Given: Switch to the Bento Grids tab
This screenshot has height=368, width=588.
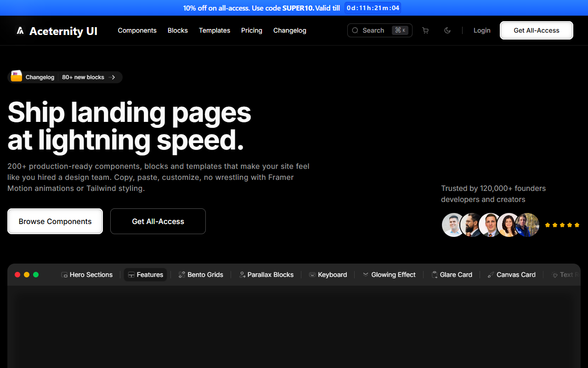Looking at the screenshot, I should click(201, 275).
